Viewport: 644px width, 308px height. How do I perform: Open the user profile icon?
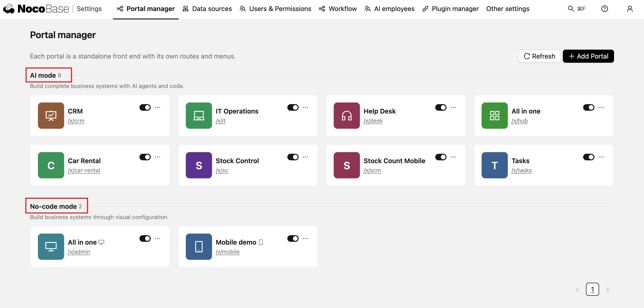(630, 9)
